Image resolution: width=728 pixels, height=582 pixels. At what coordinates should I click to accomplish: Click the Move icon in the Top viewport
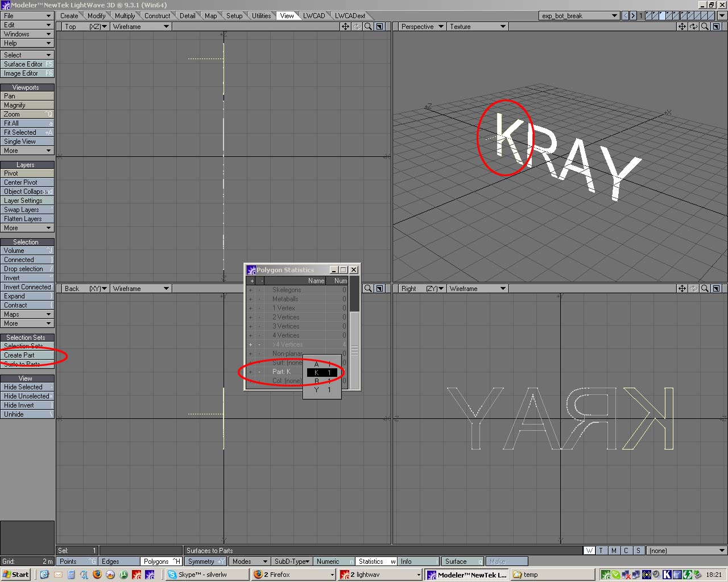(x=345, y=27)
